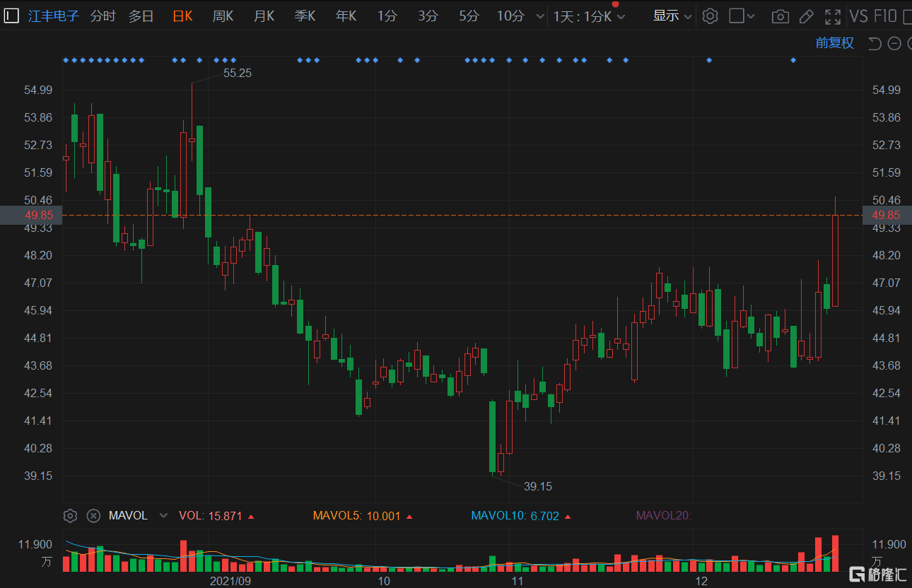This screenshot has width=912, height=588.
Task: Expand the more-minutes interval dropdown after 10分
Action: [x=541, y=16]
